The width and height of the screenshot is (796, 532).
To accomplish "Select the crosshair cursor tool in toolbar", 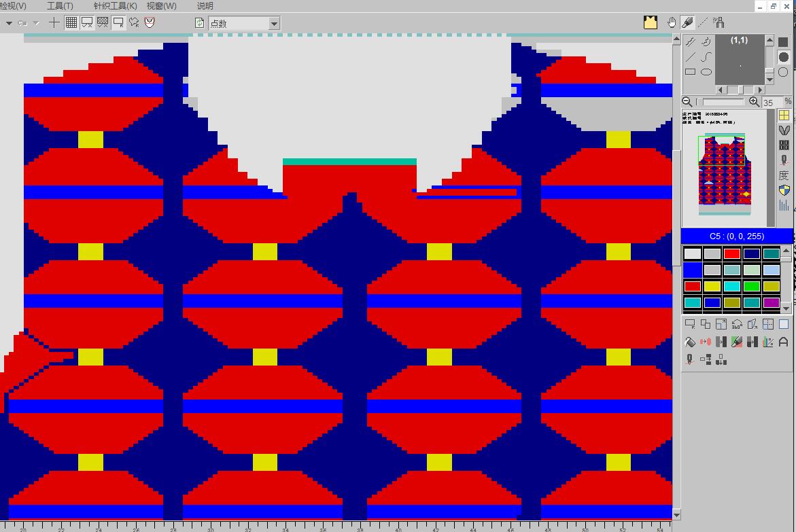I will pos(54,22).
